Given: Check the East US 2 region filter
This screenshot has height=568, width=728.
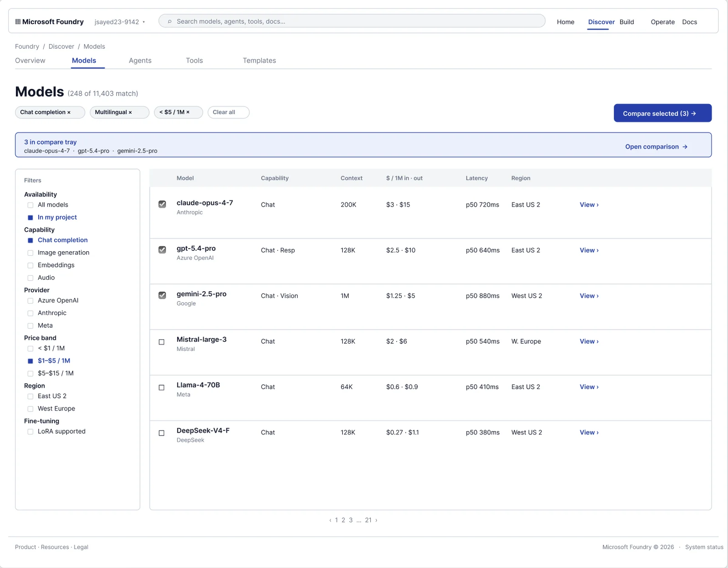Looking at the screenshot, I should pos(30,396).
